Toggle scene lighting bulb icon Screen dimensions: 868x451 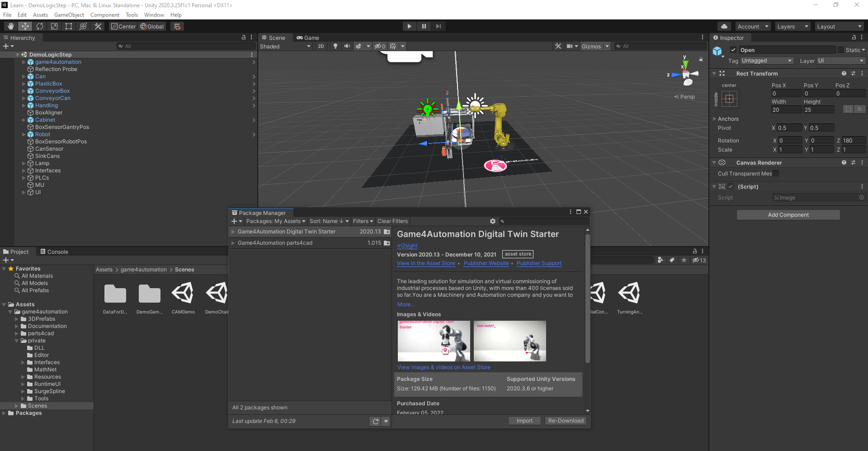335,46
